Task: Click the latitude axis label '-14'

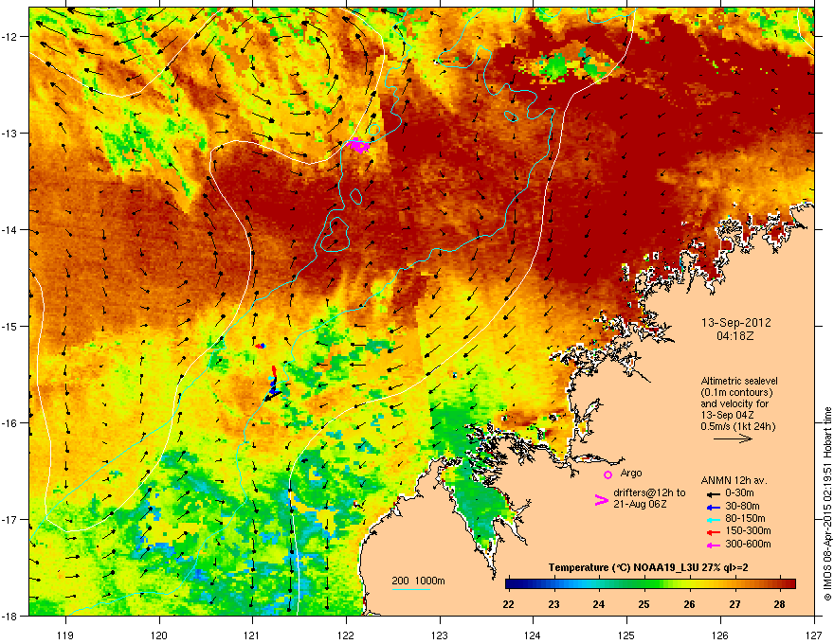Action: pyautogui.click(x=9, y=229)
